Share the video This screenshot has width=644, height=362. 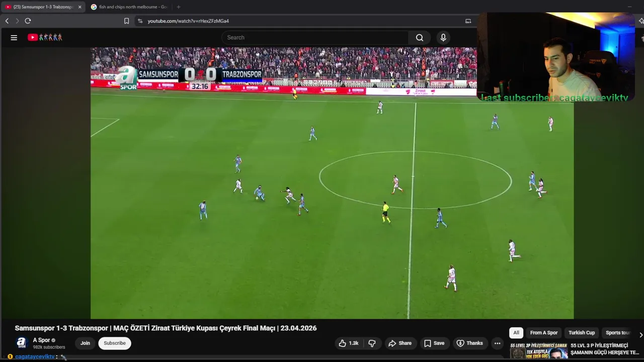(x=399, y=343)
